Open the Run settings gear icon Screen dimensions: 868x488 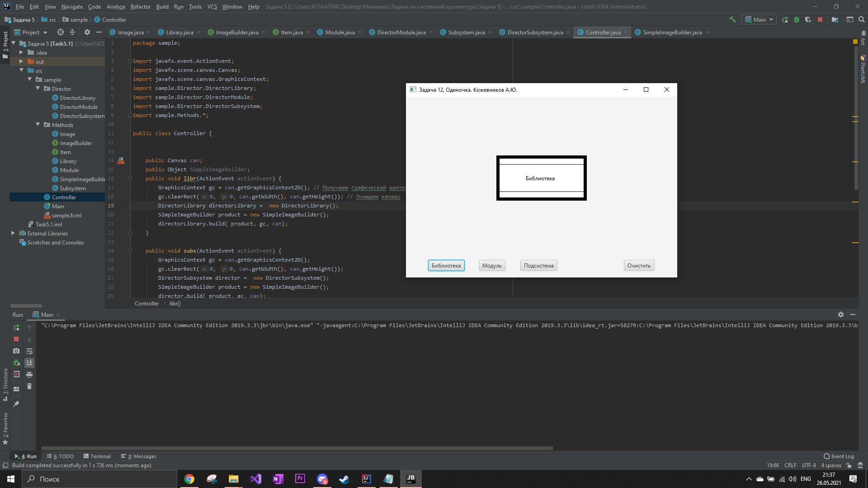pos(841,314)
